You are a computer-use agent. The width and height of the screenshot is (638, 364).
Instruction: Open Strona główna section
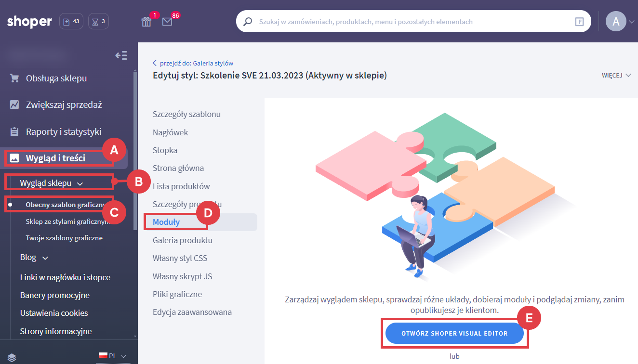pos(178,168)
